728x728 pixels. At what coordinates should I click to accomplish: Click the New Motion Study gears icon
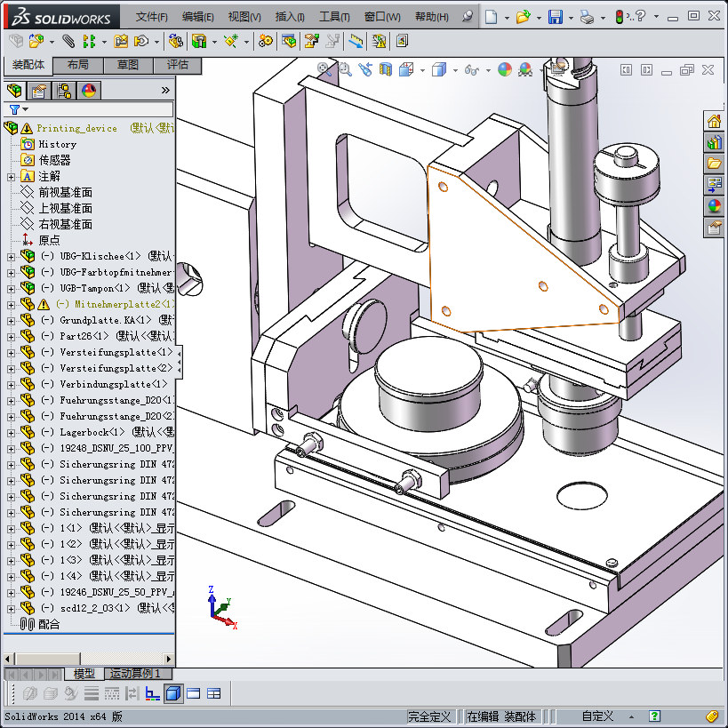tap(266, 41)
